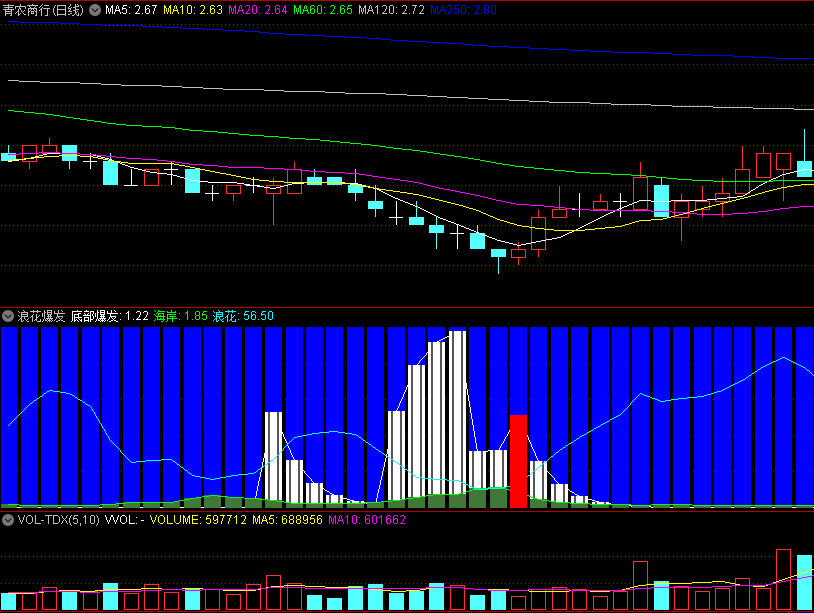This screenshot has width=814, height=613.
Task: Click the 底部爆发: 1.22 value
Action: point(110,316)
